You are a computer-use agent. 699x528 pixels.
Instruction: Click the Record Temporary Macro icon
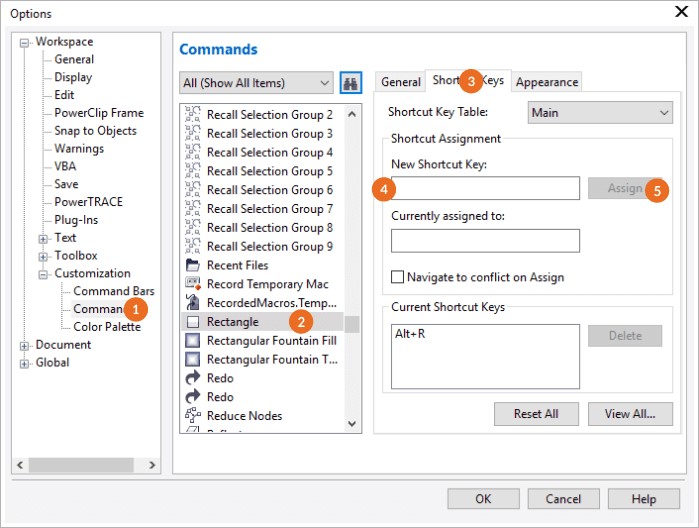coord(193,284)
